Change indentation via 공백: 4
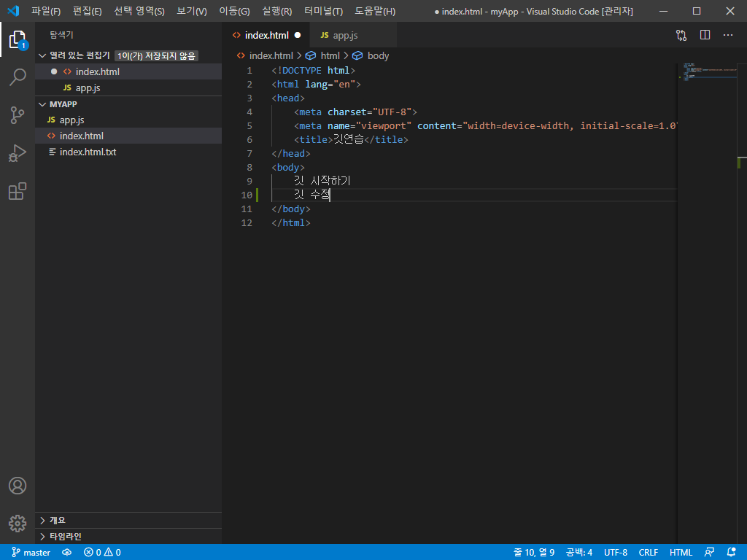The image size is (747, 560). (x=578, y=553)
